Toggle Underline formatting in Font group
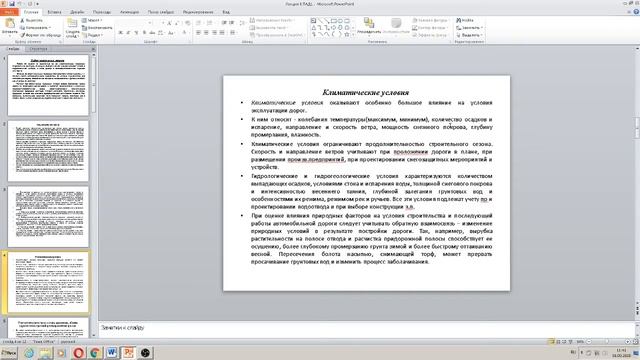This screenshot has height=360, width=640. 136,33
